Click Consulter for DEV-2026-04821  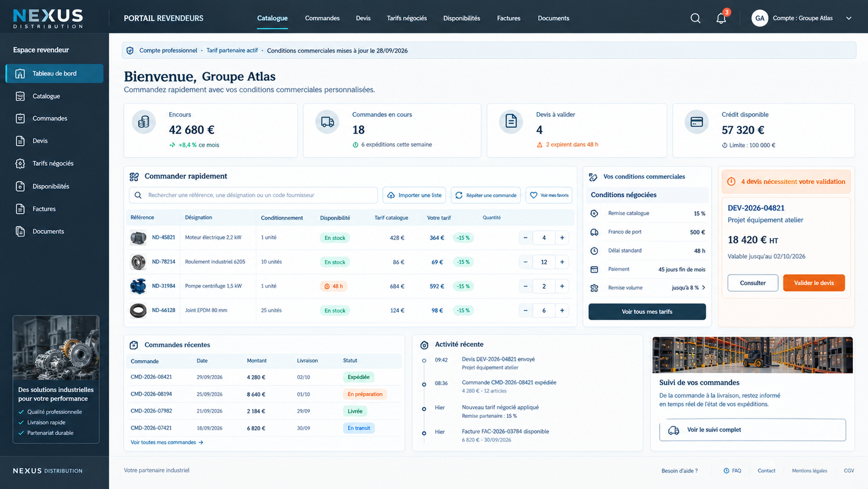[x=753, y=283]
